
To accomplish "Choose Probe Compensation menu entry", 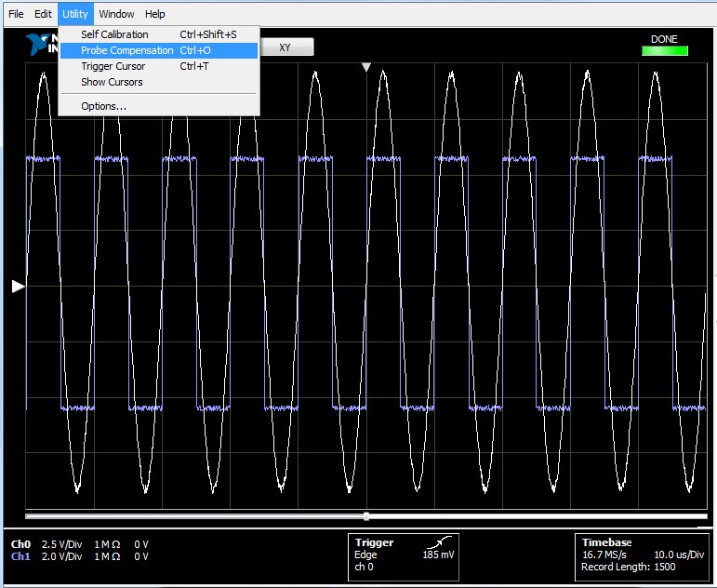I will [x=126, y=50].
